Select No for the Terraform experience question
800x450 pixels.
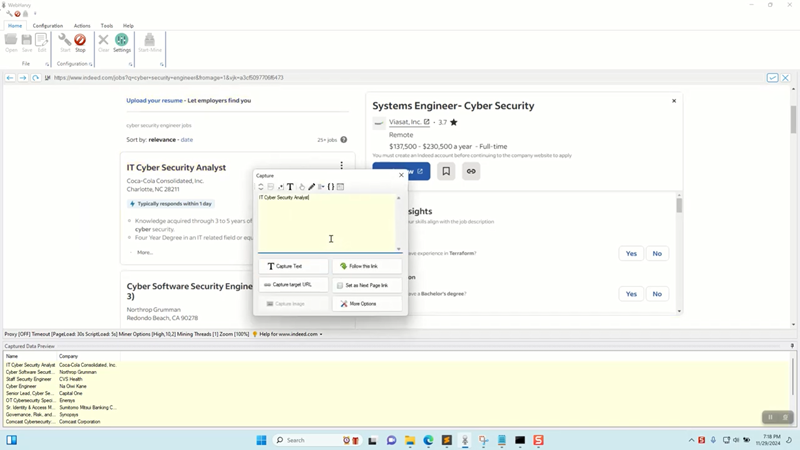[657, 253]
